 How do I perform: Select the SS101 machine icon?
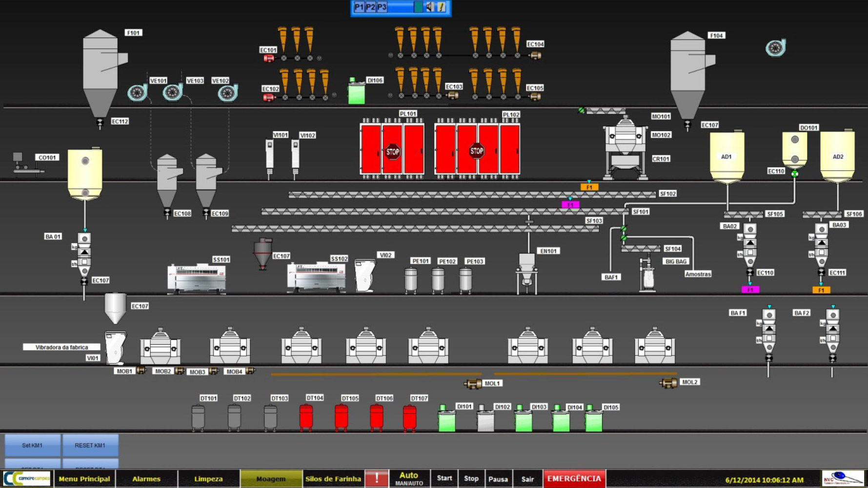[x=196, y=278]
